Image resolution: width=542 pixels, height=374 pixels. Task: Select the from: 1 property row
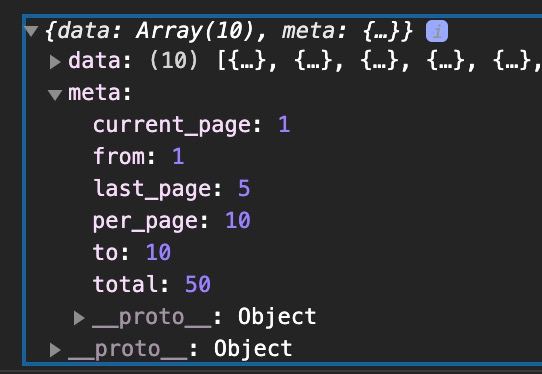pos(138,157)
